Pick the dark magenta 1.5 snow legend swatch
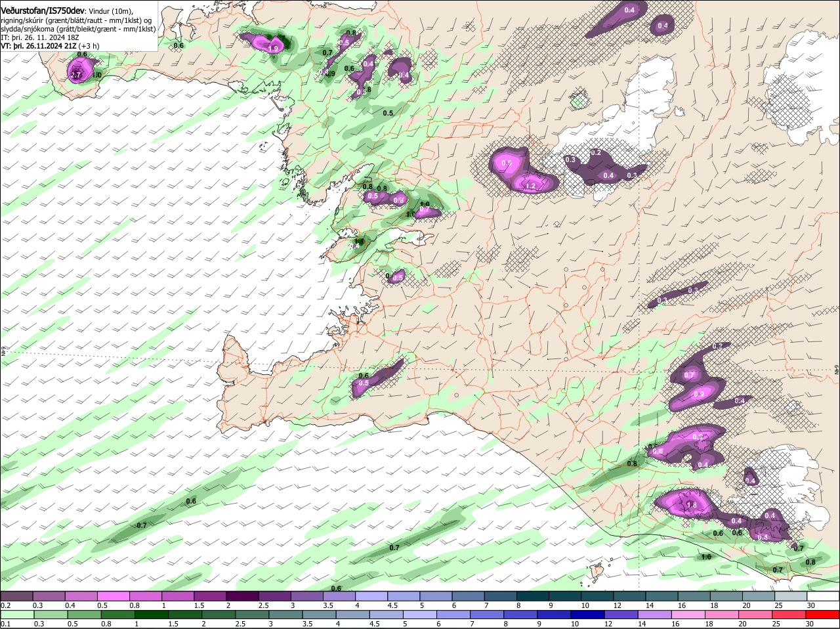The height and width of the screenshot is (629, 840). click(210, 596)
